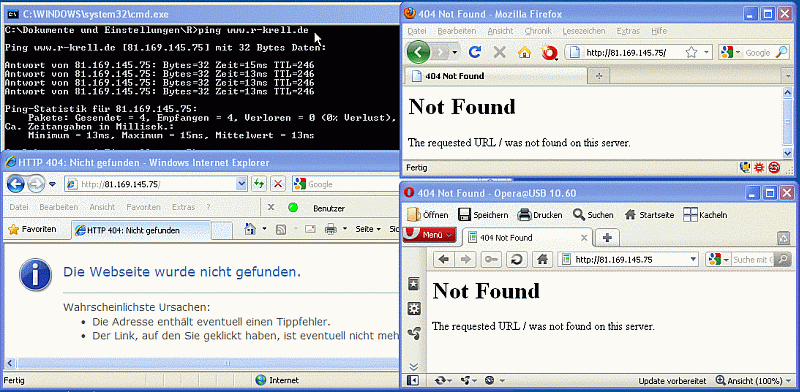Open Internet Explorer recent pages dropdown
This screenshot has width=800, height=392.
pyautogui.click(x=52, y=184)
